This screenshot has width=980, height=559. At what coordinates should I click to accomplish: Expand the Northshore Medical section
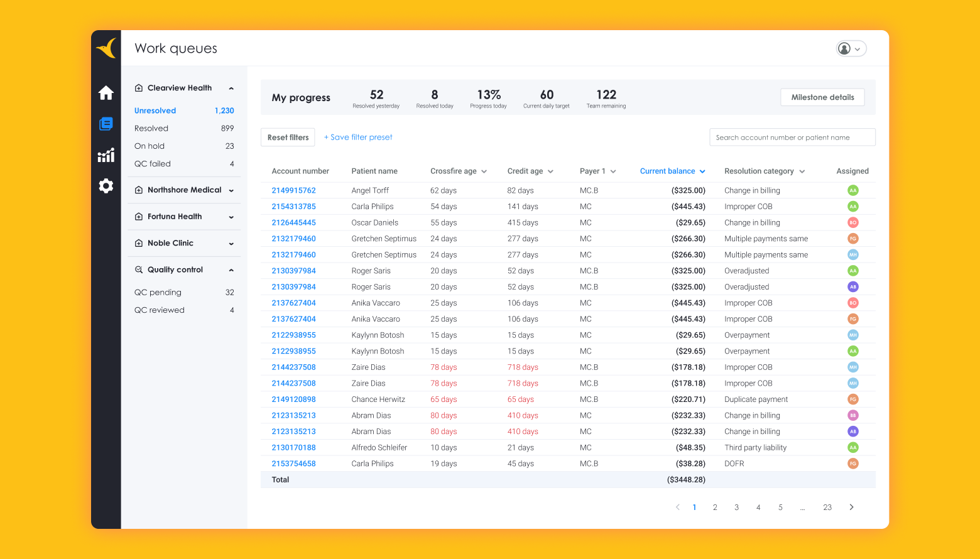tap(231, 190)
